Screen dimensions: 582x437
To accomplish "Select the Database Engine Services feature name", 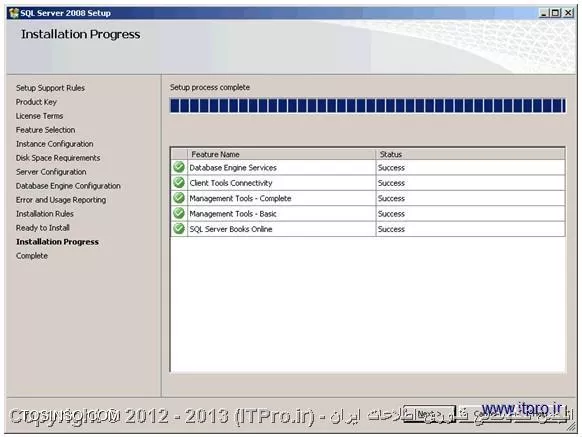I will pyautogui.click(x=233, y=168).
